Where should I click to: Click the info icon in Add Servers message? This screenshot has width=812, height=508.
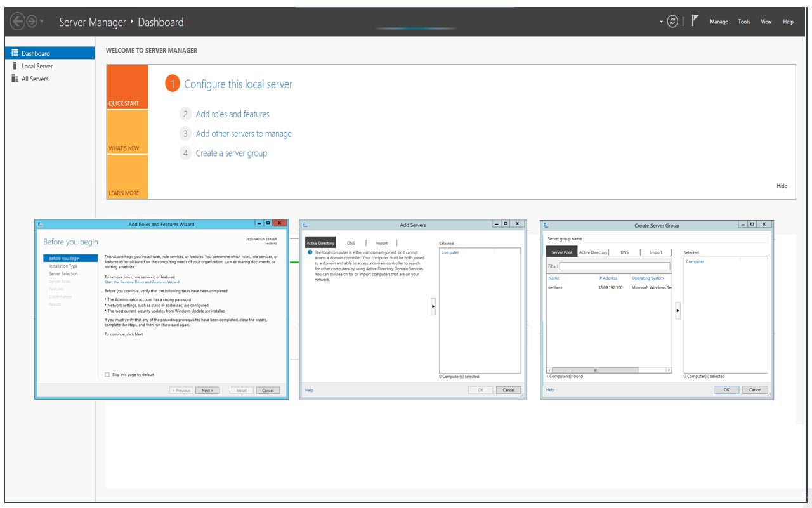tap(310, 252)
